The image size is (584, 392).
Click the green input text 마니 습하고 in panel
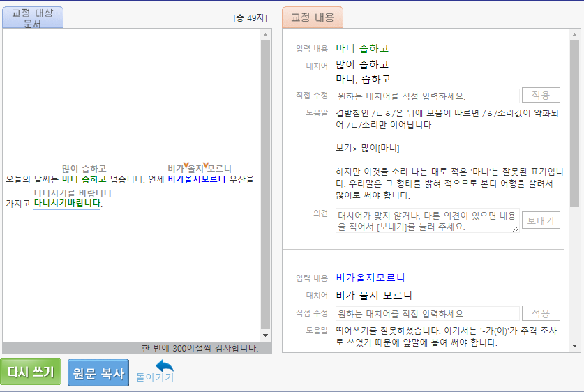point(362,48)
